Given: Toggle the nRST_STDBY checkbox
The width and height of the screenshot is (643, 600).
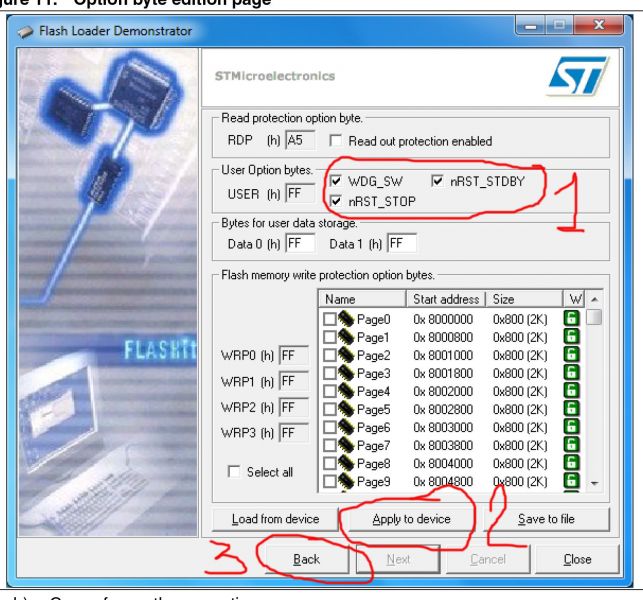Looking at the screenshot, I should (x=438, y=181).
